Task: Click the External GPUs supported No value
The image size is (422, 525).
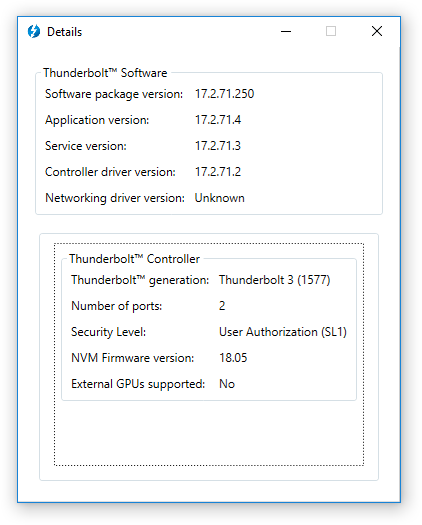Action: coord(227,384)
